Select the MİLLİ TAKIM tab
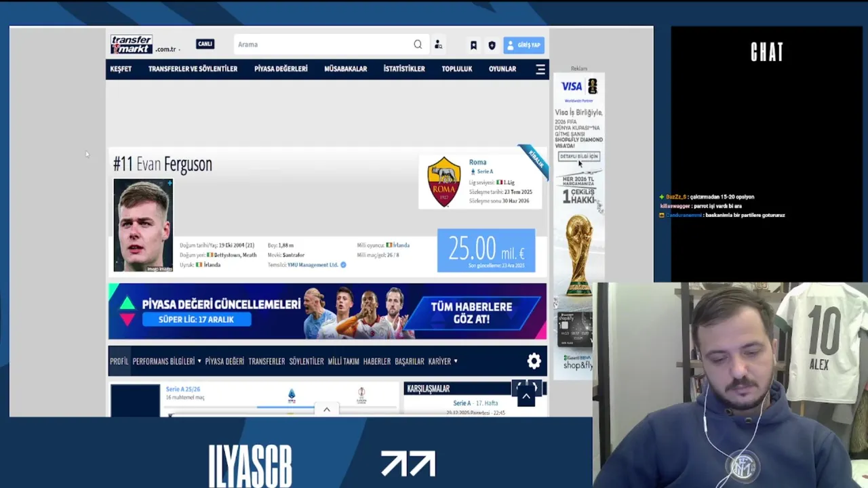This screenshot has height=488, width=868. coord(343,361)
